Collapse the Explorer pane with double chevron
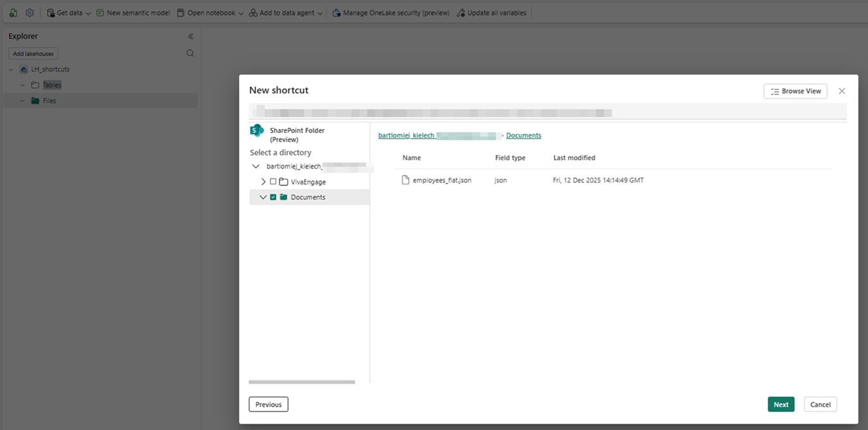This screenshot has width=868, height=430. pyautogui.click(x=190, y=37)
